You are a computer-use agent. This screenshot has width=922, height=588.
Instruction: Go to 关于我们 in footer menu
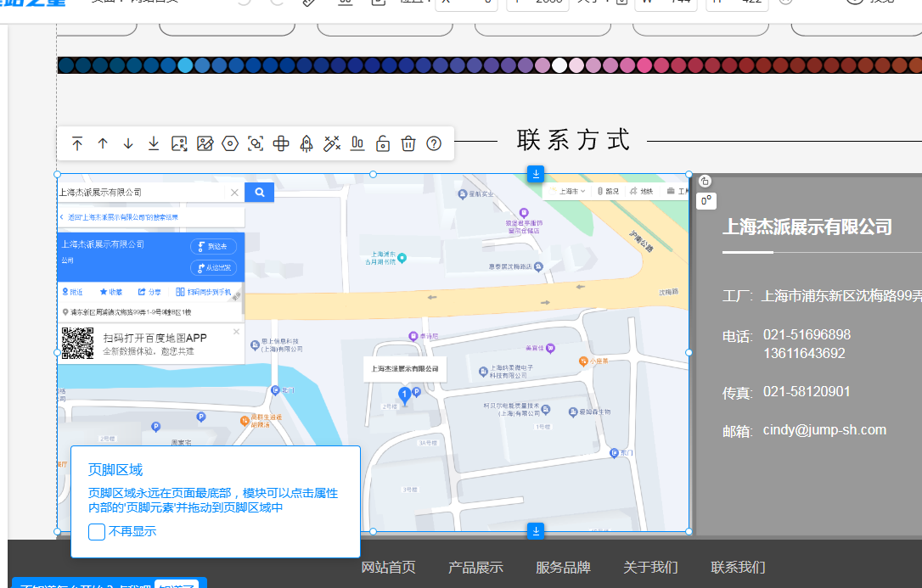pyautogui.click(x=650, y=568)
